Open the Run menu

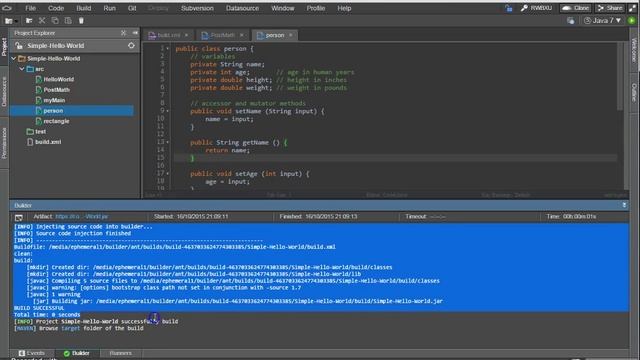109,8
